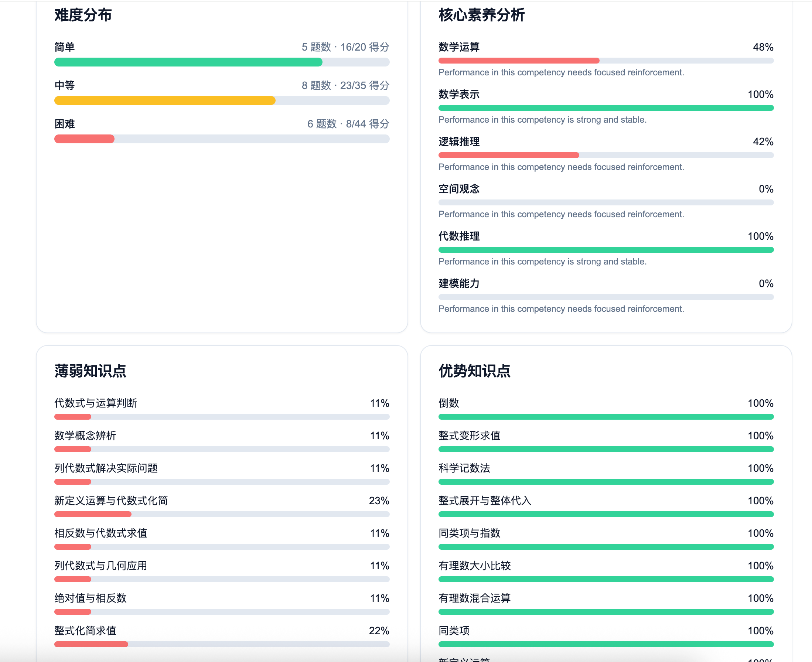The width and height of the screenshot is (812, 662).
Task: Click the red 困难 difficulty progress bar
Action: point(222,139)
